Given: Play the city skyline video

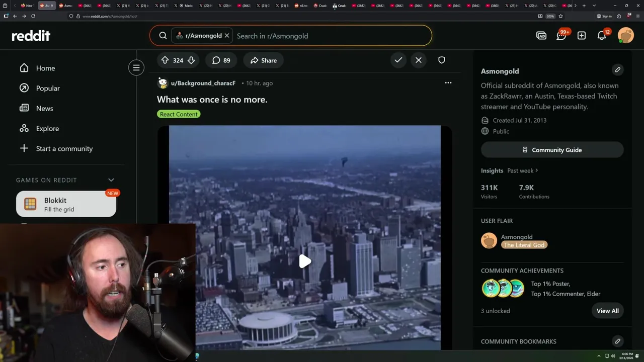Looking at the screenshot, I should point(305,261).
